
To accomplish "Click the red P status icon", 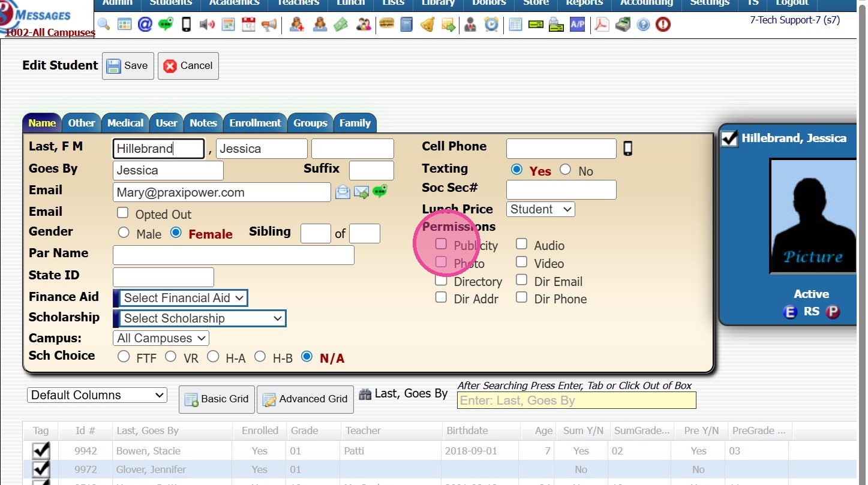I will [833, 312].
